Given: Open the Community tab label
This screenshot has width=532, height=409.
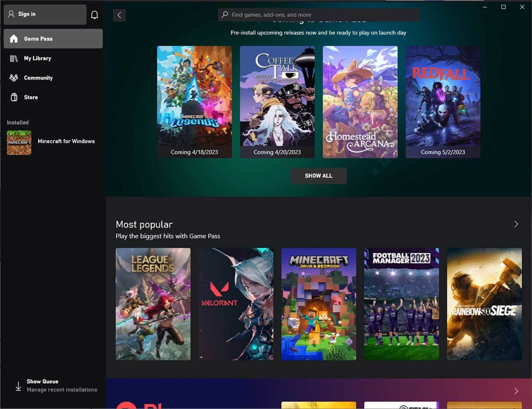Looking at the screenshot, I should click(38, 78).
